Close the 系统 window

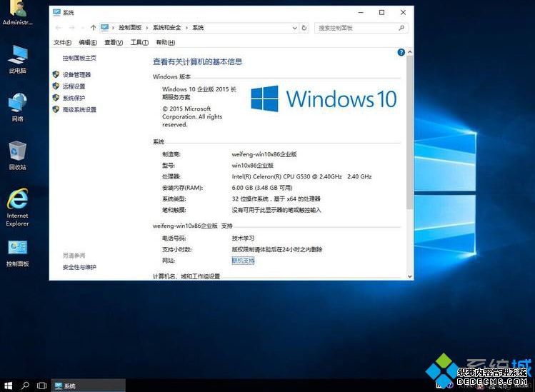(x=403, y=12)
